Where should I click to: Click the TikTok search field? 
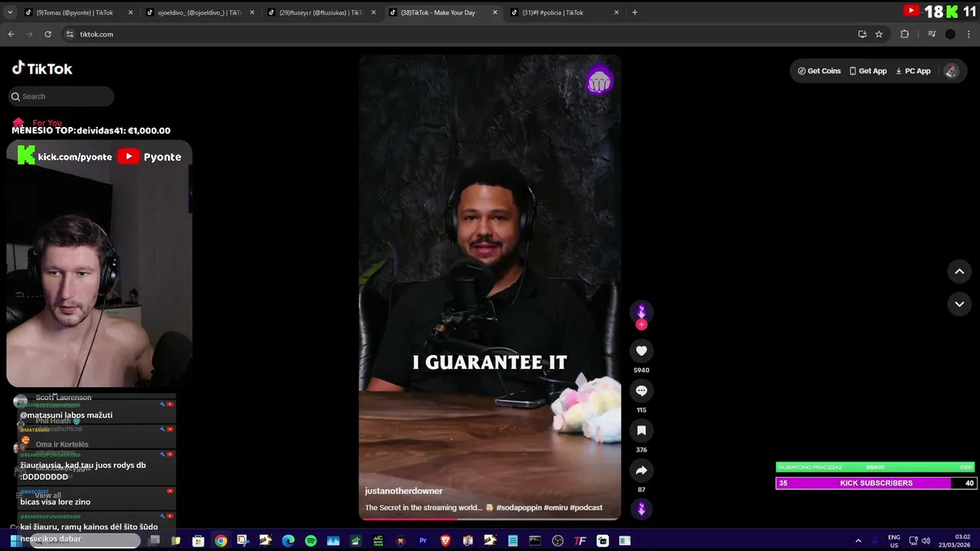click(x=61, y=96)
